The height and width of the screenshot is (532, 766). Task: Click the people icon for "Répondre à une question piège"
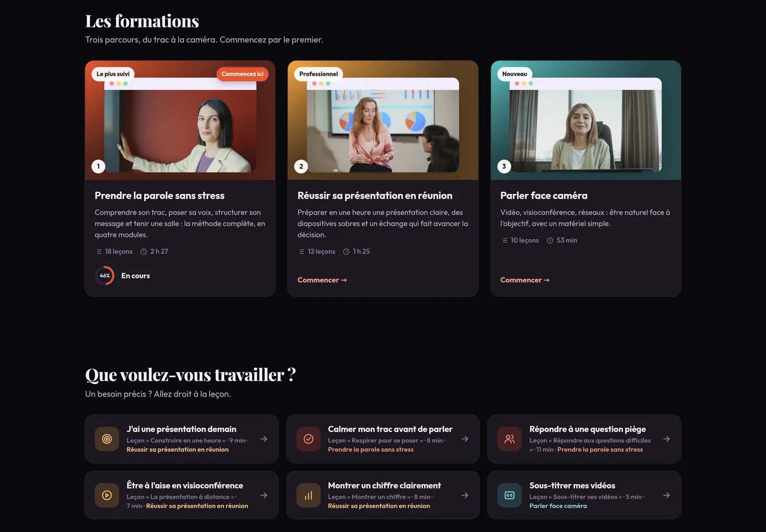click(x=509, y=439)
